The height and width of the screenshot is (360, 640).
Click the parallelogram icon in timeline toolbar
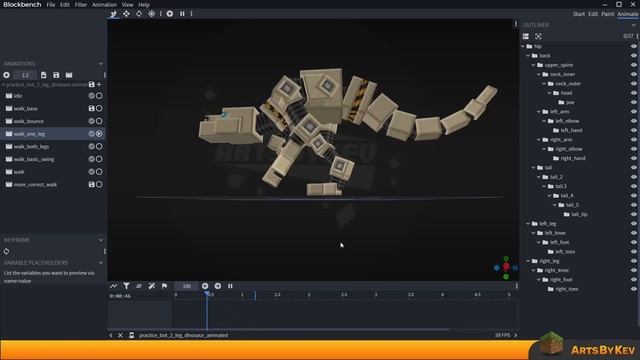coord(139,286)
